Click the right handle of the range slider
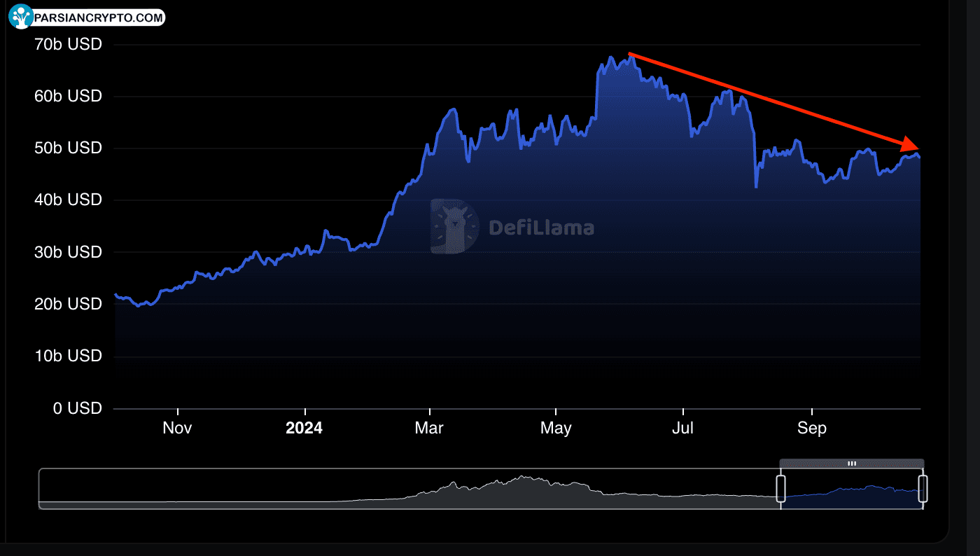This screenshot has width=980, height=556. point(923,488)
